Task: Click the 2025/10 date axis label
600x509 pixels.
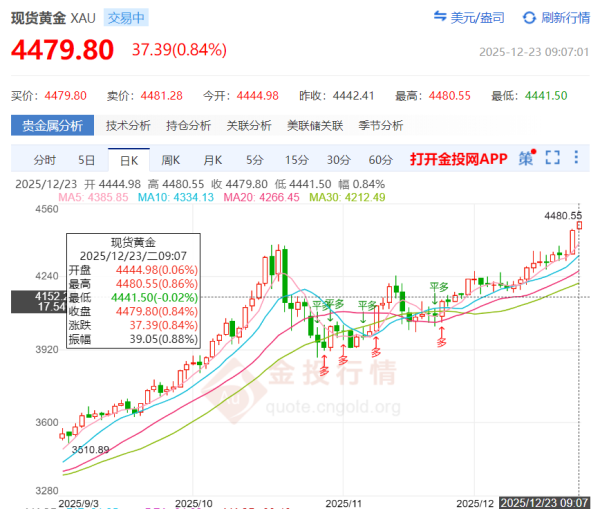Action: 194,503
